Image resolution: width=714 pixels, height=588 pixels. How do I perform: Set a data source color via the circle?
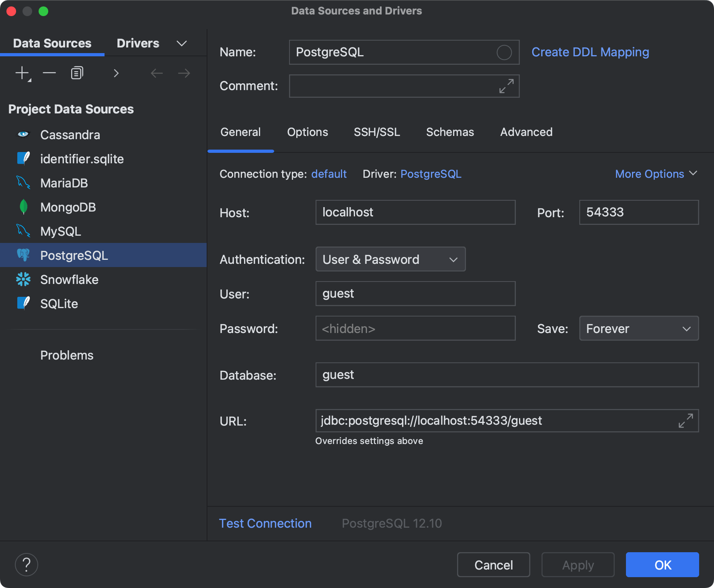click(x=504, y=52)
